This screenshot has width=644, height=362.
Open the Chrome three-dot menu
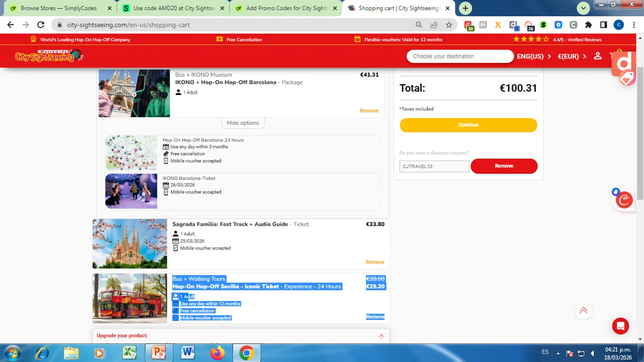tap(634, 25)
